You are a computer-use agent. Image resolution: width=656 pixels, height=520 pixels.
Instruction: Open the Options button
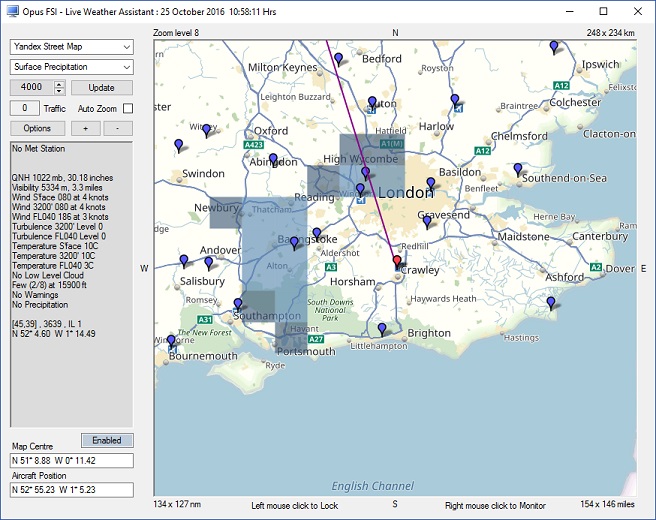coord(37,128)
